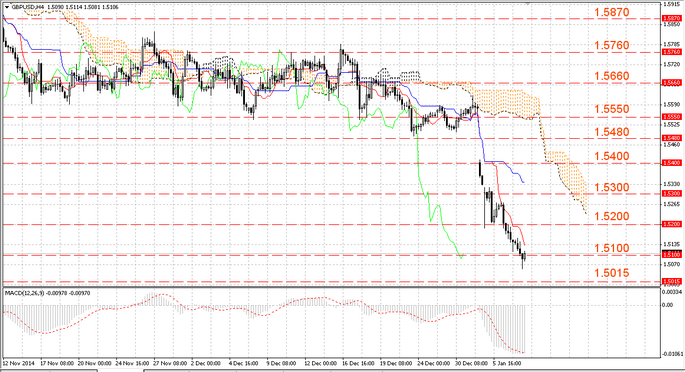The width and height of the screenshot is (685, 372).
Task: Click the large orange 1.5480 level label
Action: (x=612, y=132)
